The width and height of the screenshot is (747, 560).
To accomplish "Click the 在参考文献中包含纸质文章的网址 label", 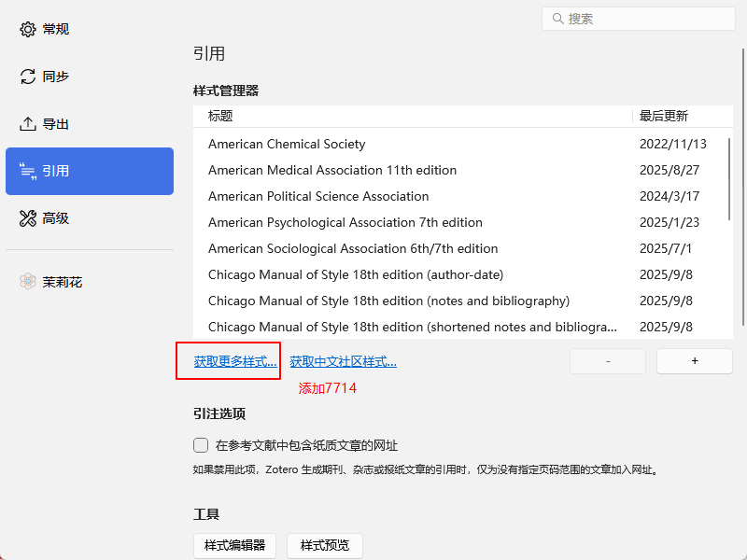I will coord(306,446).
